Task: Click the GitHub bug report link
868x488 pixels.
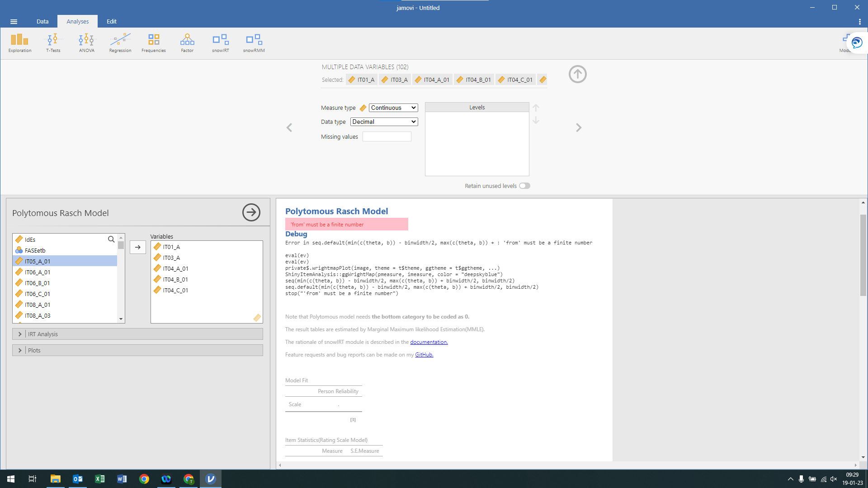Action: 423,354
